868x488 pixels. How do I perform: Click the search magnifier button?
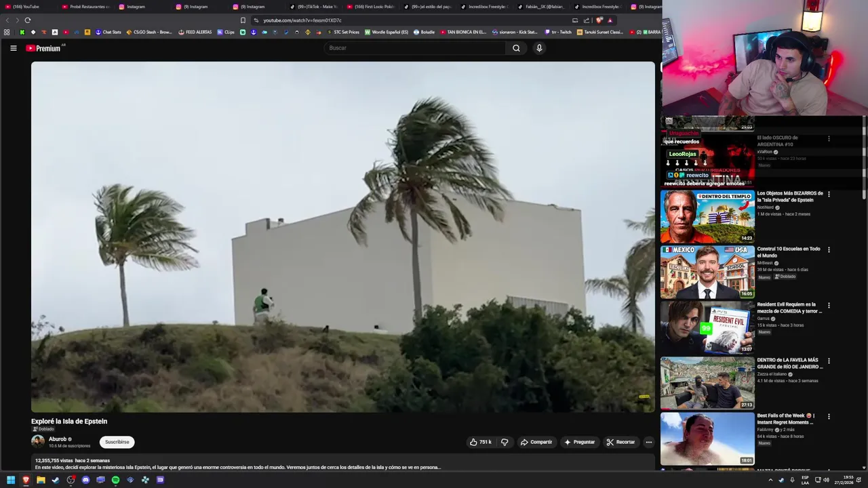tap(516, 48)
